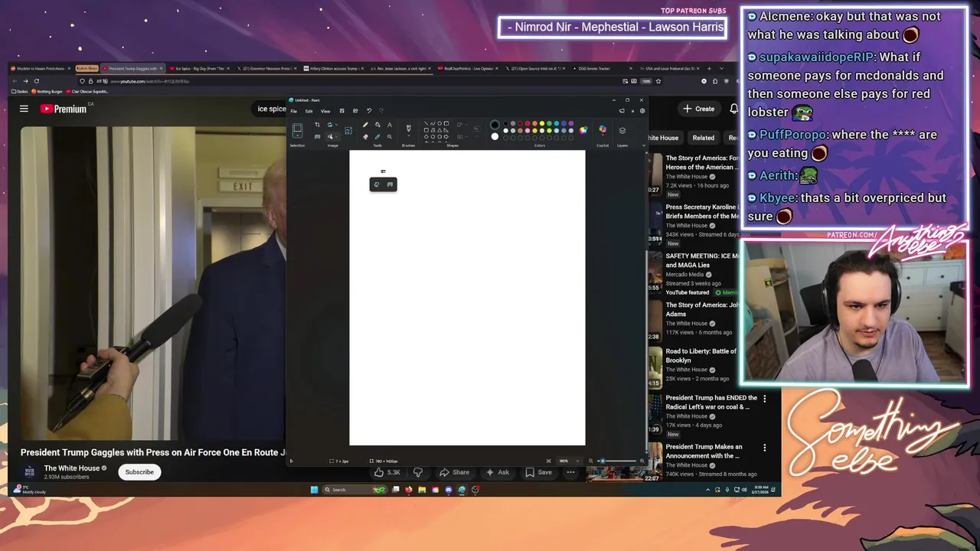
Task: Click the 'Nothing Burger' bookmark in bookmarks bar
Action: (x=47, y=91)
